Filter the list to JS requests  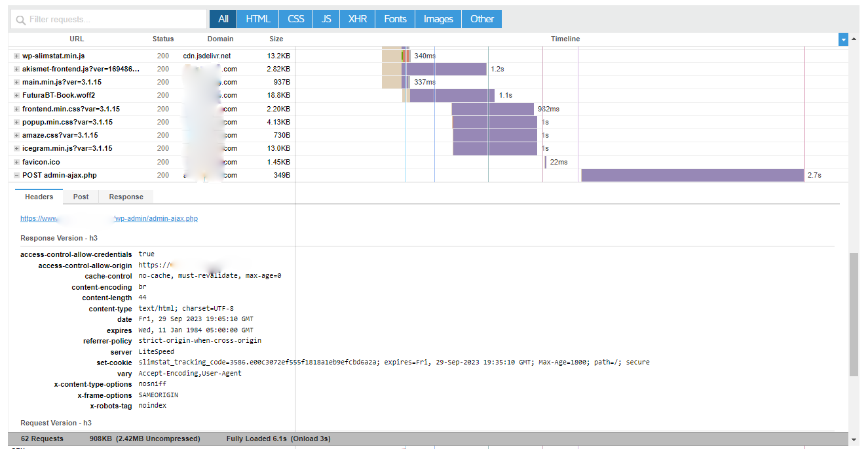point(326,19)
